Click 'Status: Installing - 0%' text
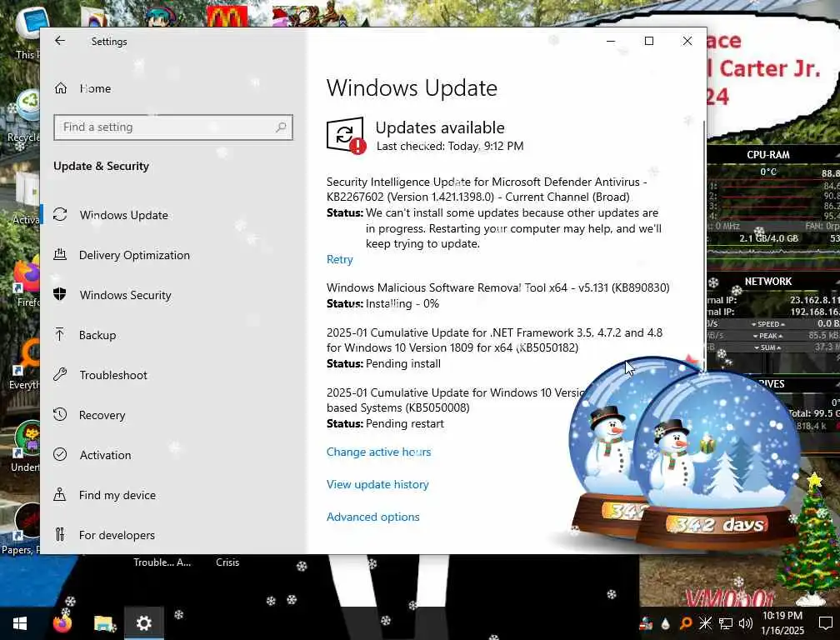Viewport: 840px width, 640px height. [383, 303]
